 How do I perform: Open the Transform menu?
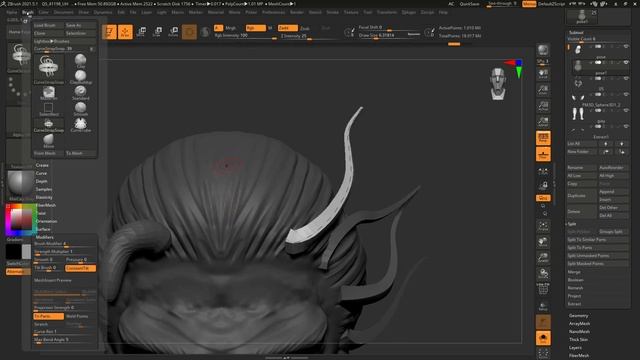[x=387, y=12]
